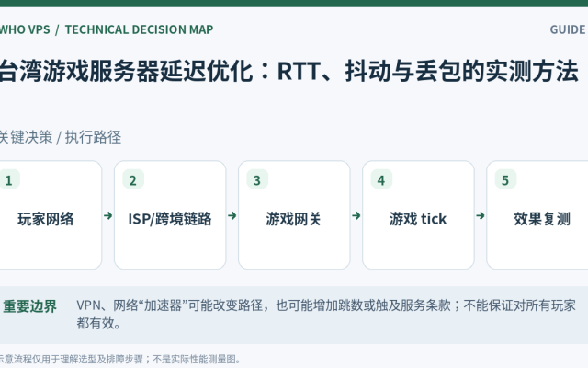The height and width of the screenshot is (368, 588).
Task: Click the 关键决策 / 执行路径 subtitle
Action: tap(60, 137)
